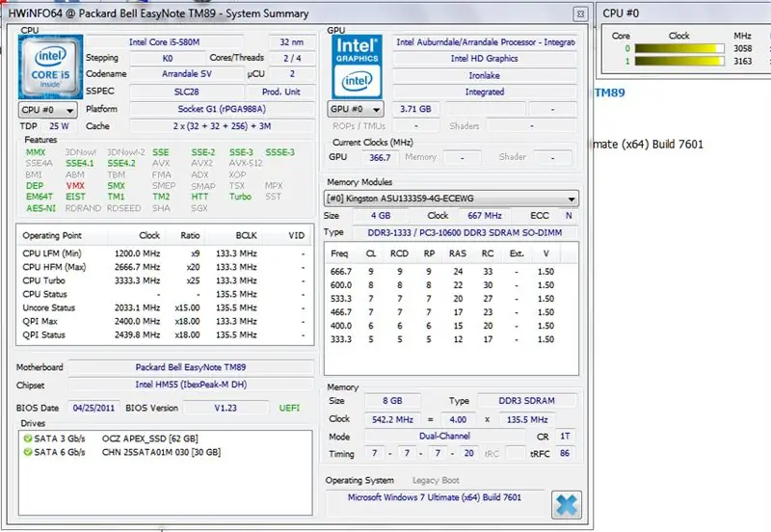
Task: Close the System Summary title bar button
Action: pyautogui.click(x=580, y=13)
